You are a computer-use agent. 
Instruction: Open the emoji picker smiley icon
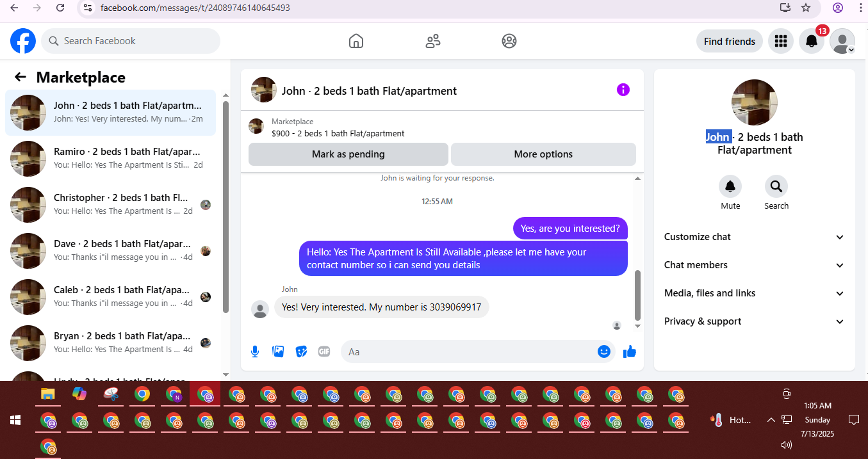click(604, 351)
